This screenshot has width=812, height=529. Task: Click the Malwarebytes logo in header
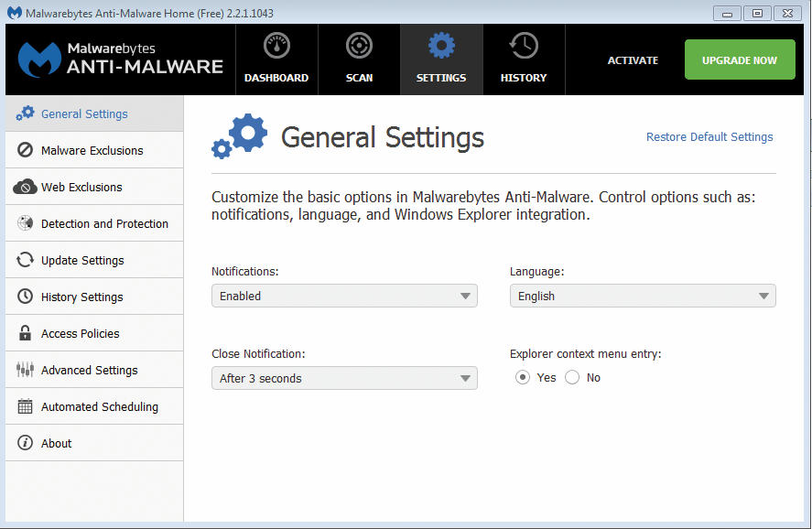(120, 59)
